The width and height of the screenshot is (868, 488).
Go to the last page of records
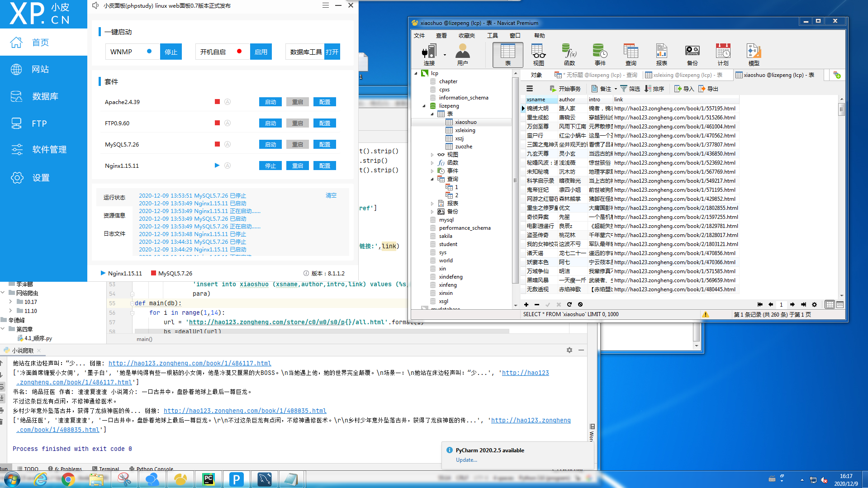[x=803, y=304]
